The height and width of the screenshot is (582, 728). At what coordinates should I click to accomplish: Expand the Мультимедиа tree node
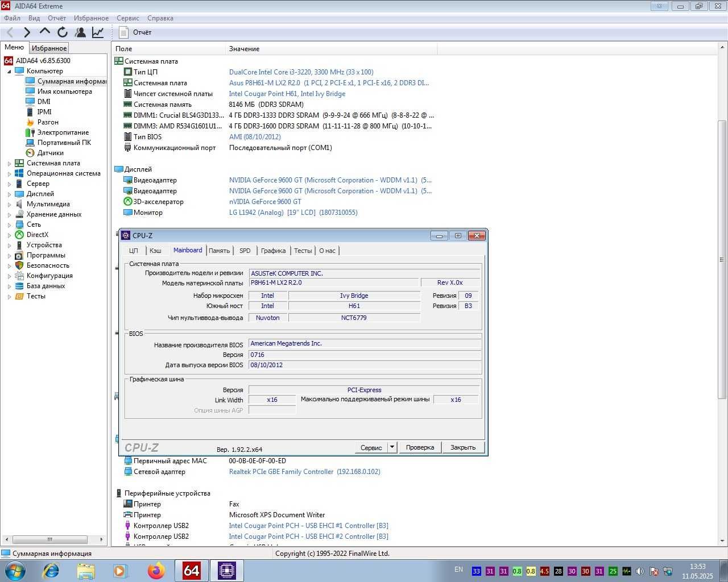pyautogui.click(x=9, y=204)
